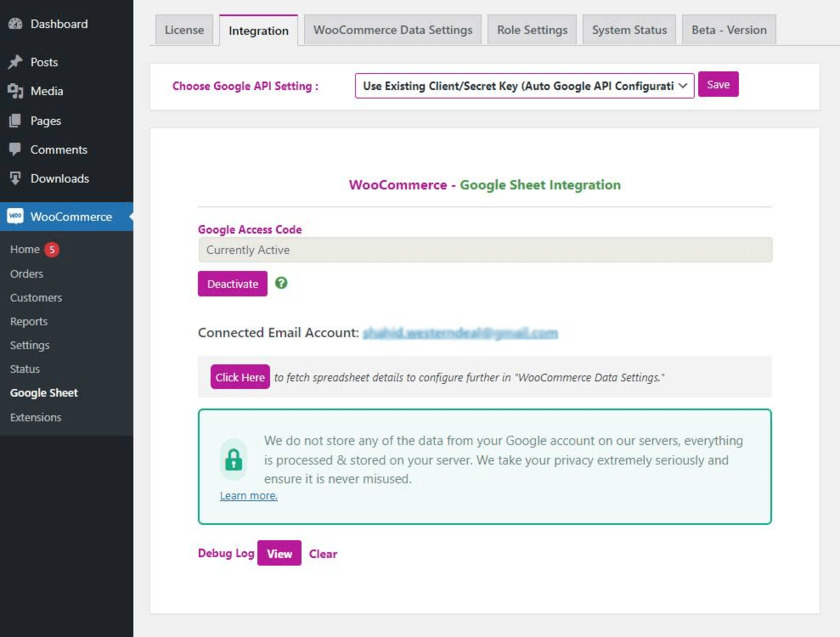
Task: Go to WooCommerce Orders
Action: 26,274
